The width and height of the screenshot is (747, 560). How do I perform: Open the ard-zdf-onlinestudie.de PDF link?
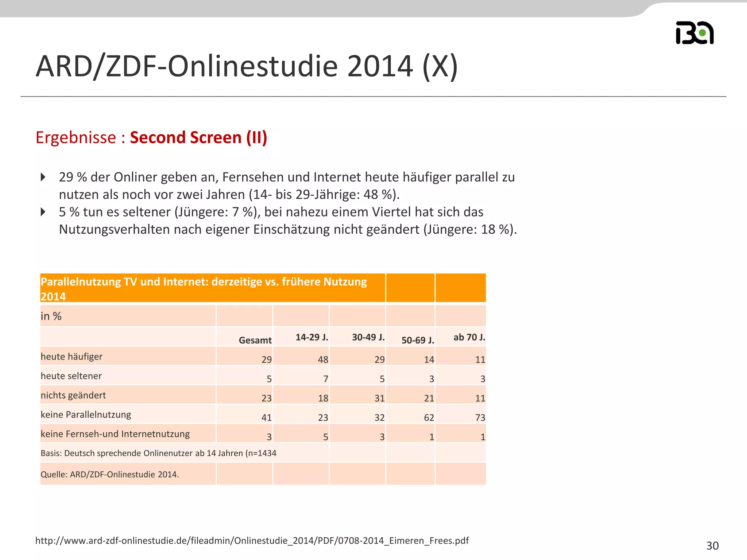252,540
